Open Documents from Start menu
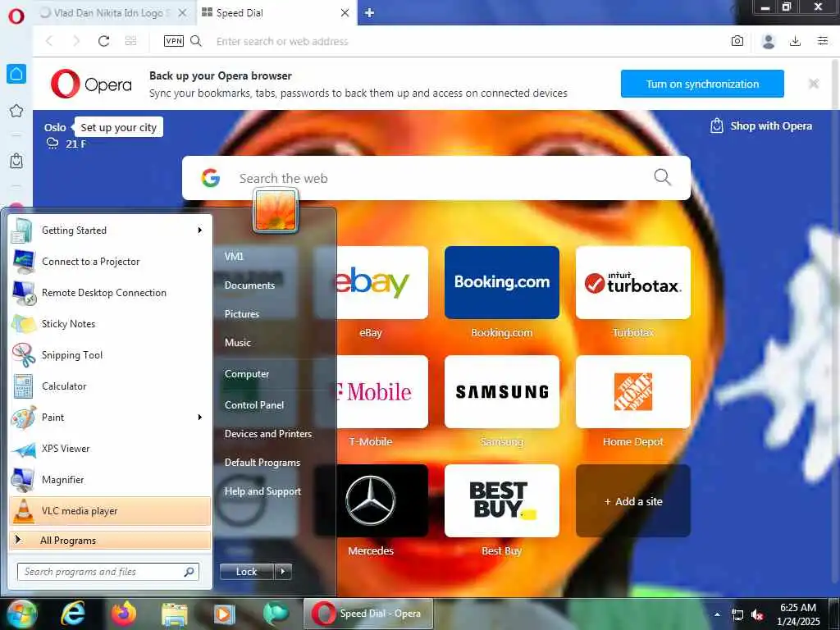The image size is (840, 630). tap(249, 285)
